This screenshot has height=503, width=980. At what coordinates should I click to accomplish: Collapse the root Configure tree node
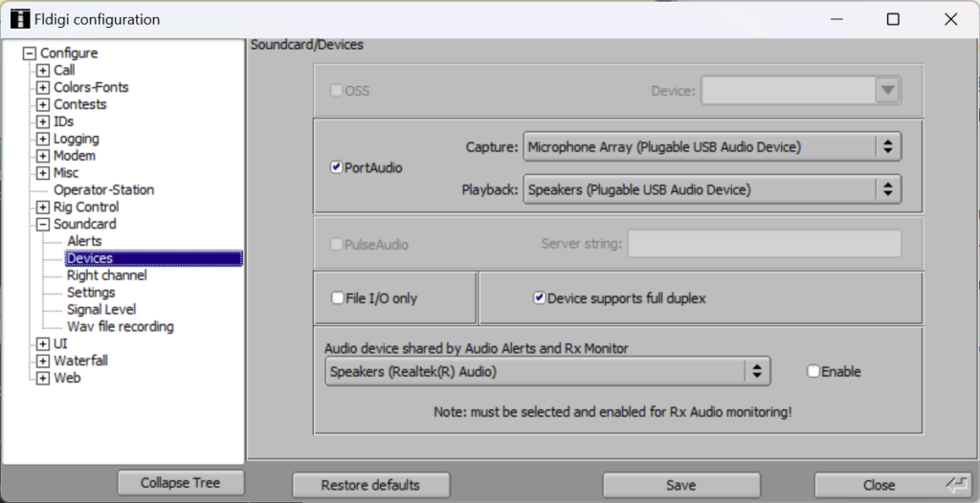[30, 54]
